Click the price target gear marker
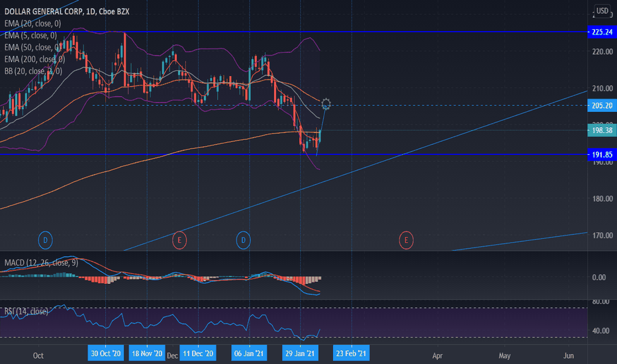Screen dimensions: 617x364 326,105
